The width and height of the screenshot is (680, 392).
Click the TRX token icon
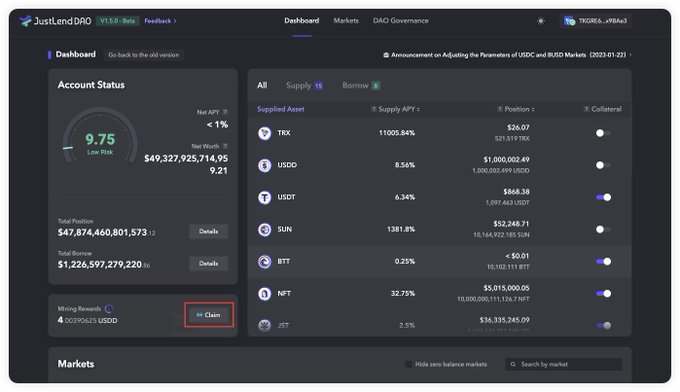pos(265,133)
